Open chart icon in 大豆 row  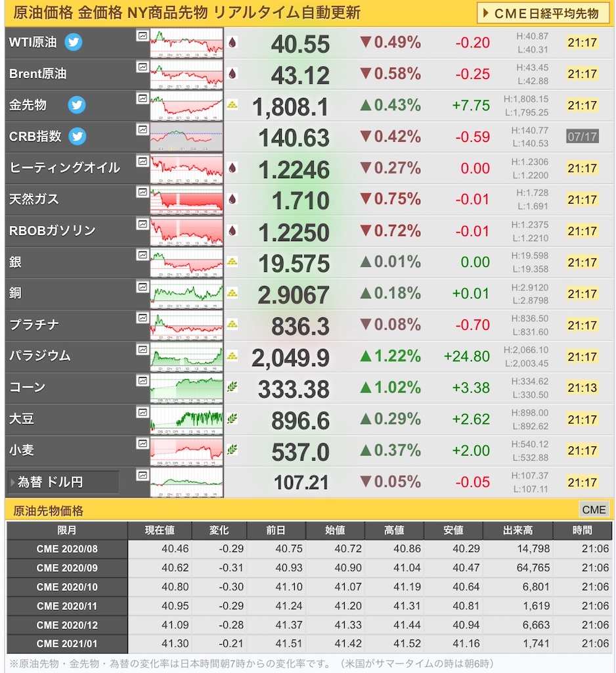pos(143,413)
